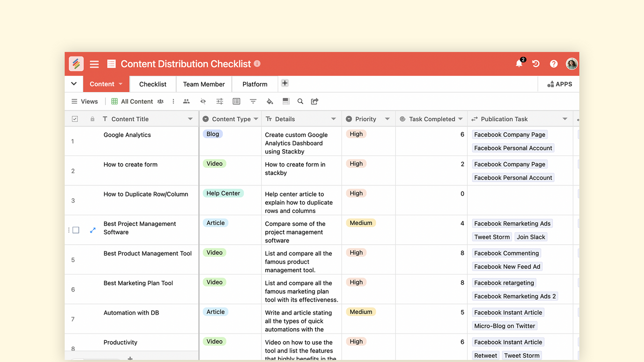The width and height of the screenshot is (644, 362).
Task: Click the Help Center content type tag
Action: pyautogui.click(x=223, y=193)
